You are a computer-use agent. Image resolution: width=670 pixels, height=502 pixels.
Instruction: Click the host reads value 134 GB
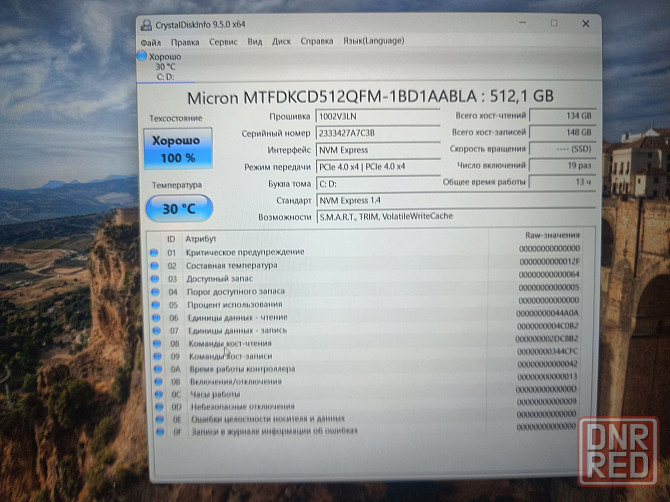(x=562, y=115)
